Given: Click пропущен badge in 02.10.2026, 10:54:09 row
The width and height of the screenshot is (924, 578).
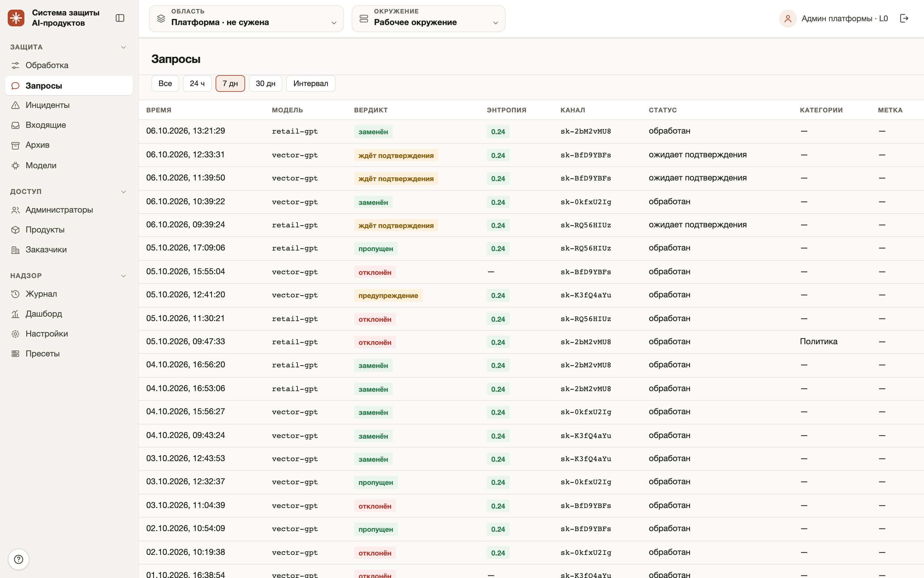Looking at the screenshot, I should point(376,530).
